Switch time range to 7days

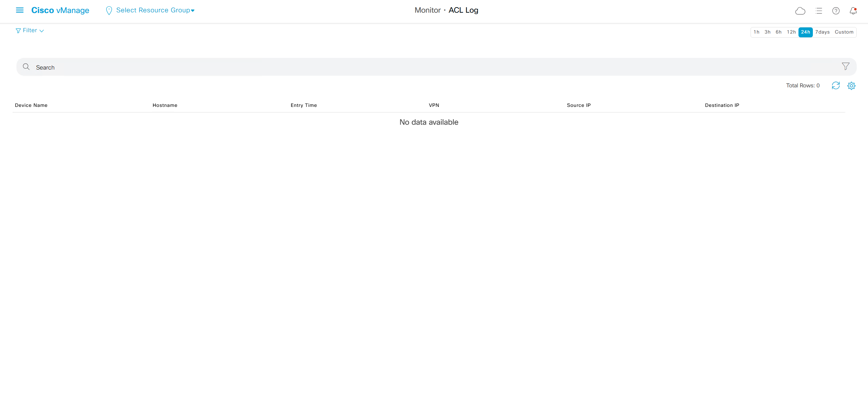[822, 32]
